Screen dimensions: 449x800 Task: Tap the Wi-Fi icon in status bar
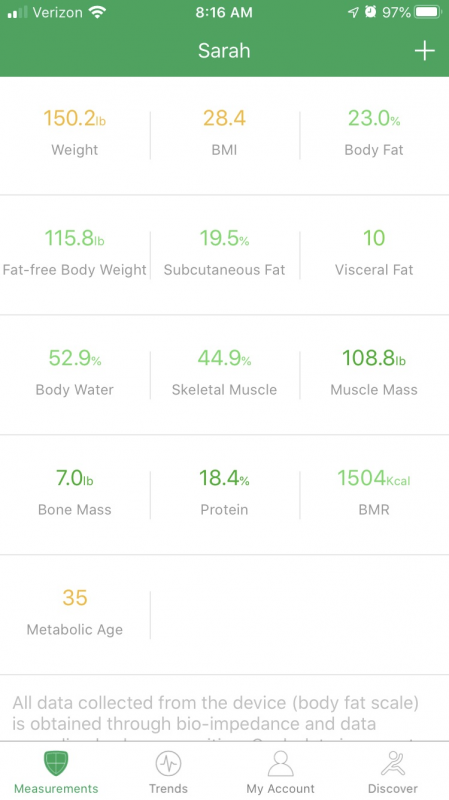pyautogui.click(x=96, y=12)
